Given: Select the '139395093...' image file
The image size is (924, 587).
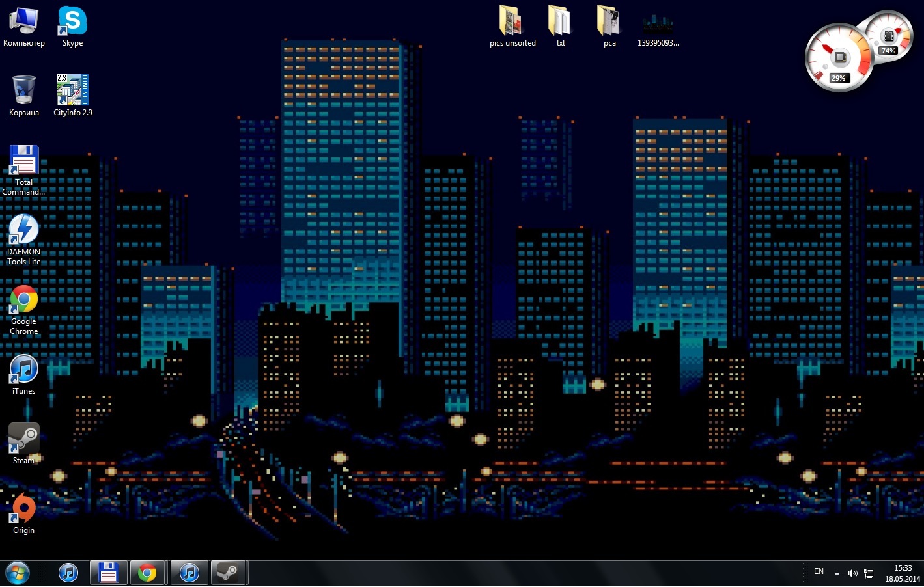Looking at the screenshot, I should tap(658, 30).
